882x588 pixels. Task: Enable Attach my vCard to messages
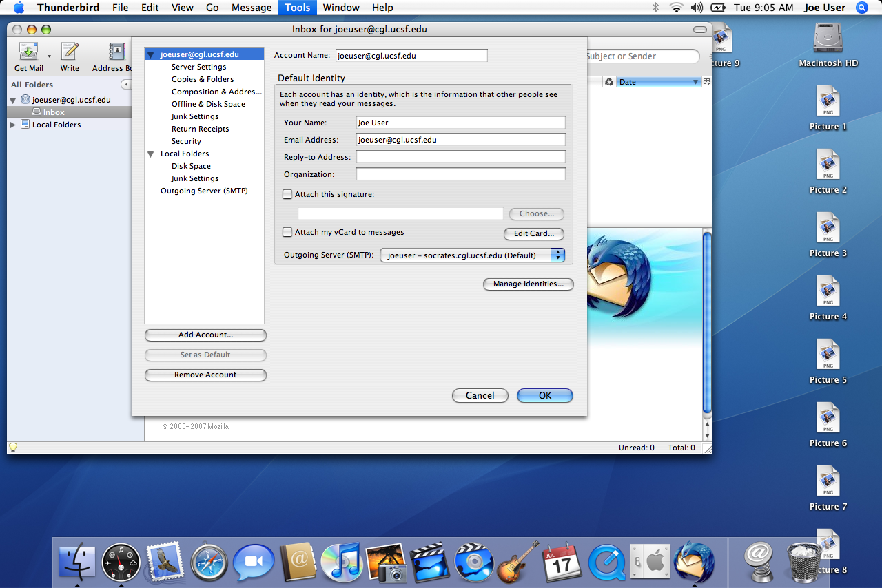[x=287, y=232]
